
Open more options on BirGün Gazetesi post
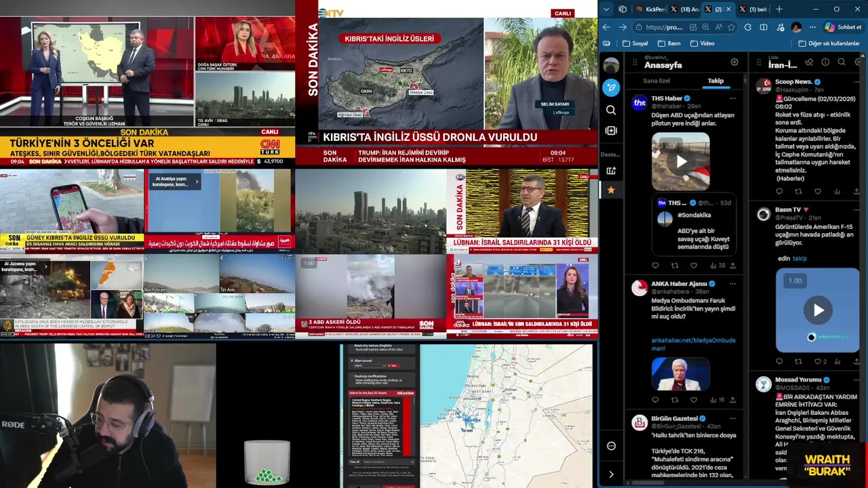(x=732, y=418)
